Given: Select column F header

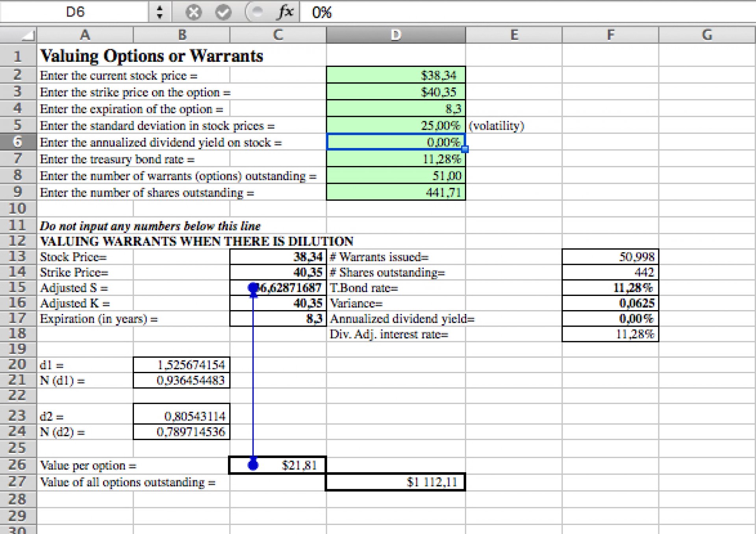Looking at the screenshot, I should click(x=610, y=35).
